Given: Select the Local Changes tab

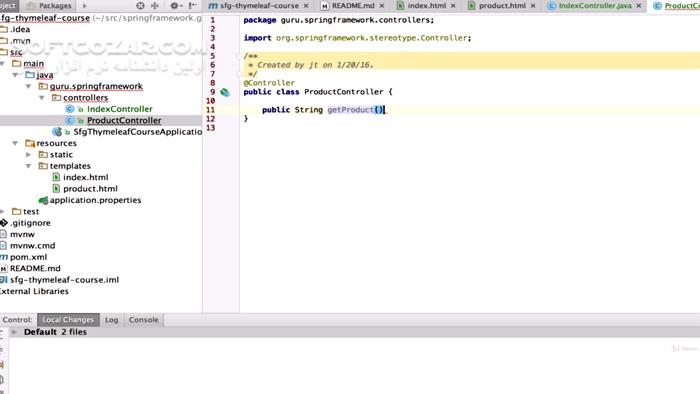Looking at the screenshot, I should (x=68, y=320).
